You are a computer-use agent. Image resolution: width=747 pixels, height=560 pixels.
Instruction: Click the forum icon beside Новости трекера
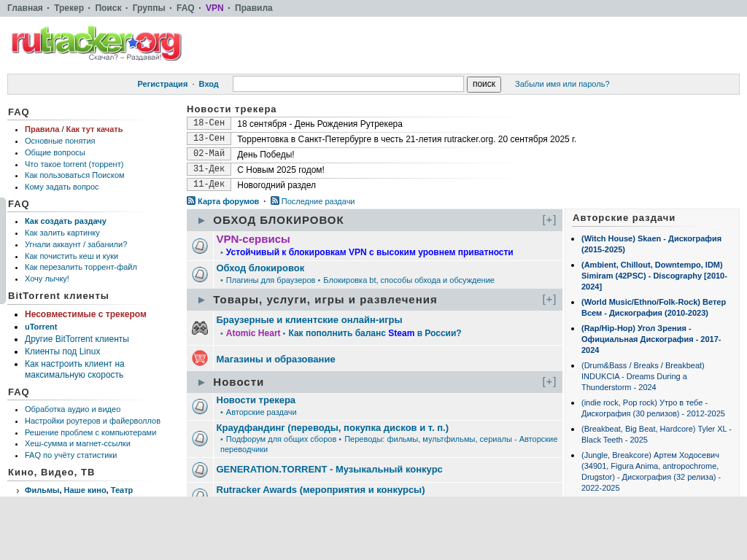(x=200, y=406)
